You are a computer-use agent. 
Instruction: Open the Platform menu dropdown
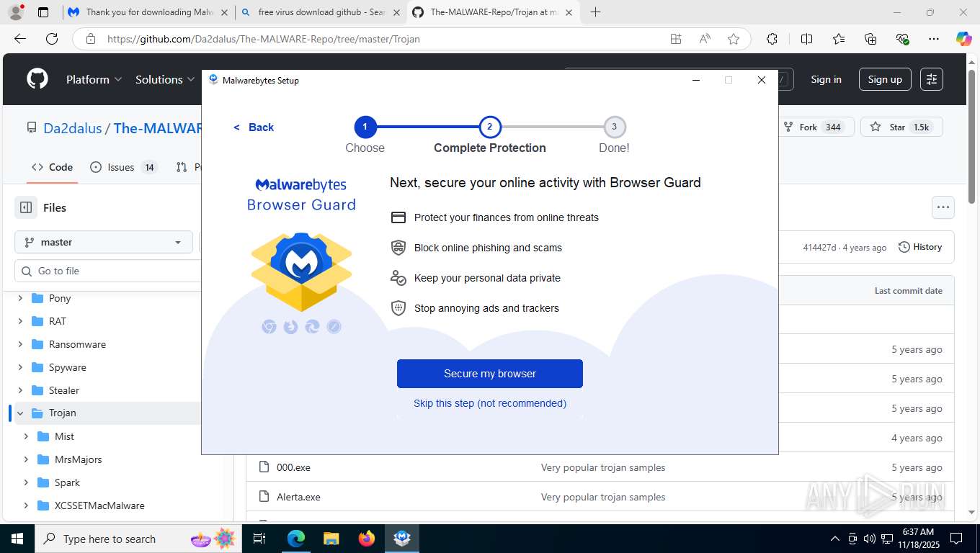[x=94, y=79]
